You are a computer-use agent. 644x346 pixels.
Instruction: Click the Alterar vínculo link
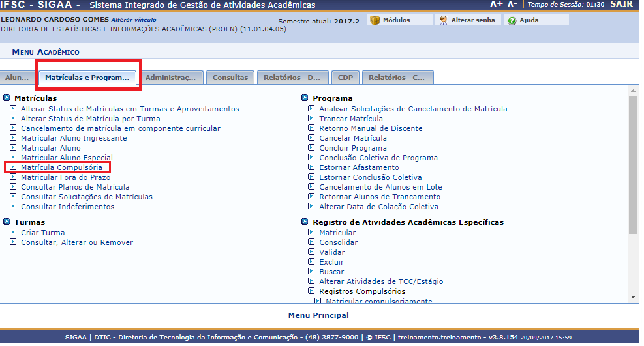click(133, 20)
